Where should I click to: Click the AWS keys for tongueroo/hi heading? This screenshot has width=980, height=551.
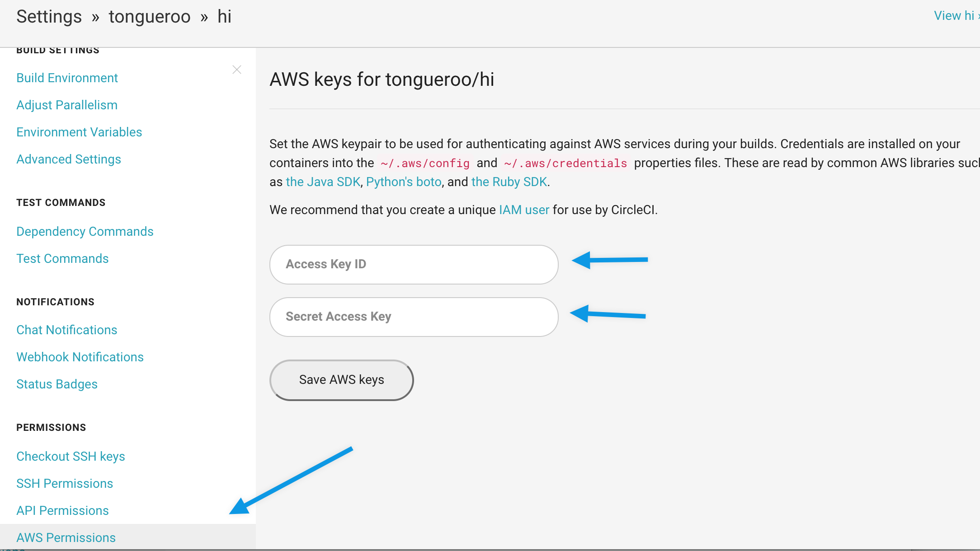pos(382,79)
